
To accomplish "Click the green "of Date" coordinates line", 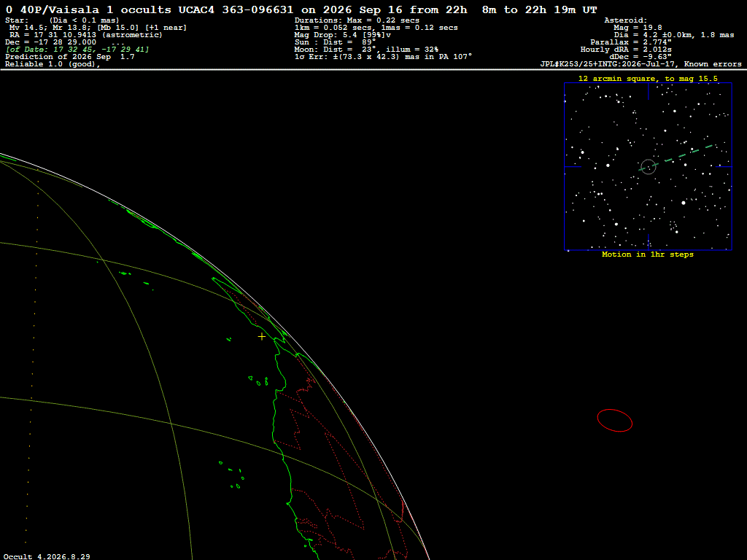I will (x=77, y=50).
